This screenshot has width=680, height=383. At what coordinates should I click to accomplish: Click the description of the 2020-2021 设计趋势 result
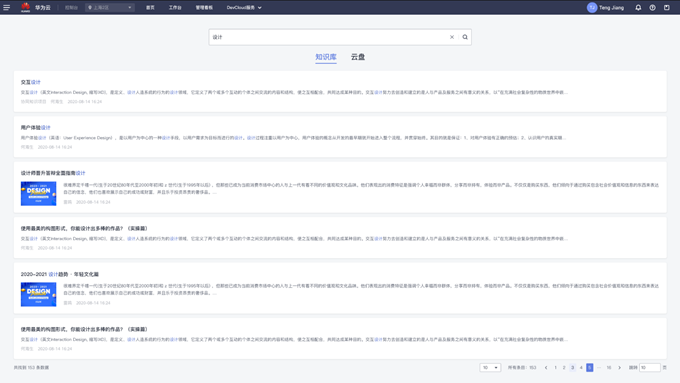click(361, 289)
